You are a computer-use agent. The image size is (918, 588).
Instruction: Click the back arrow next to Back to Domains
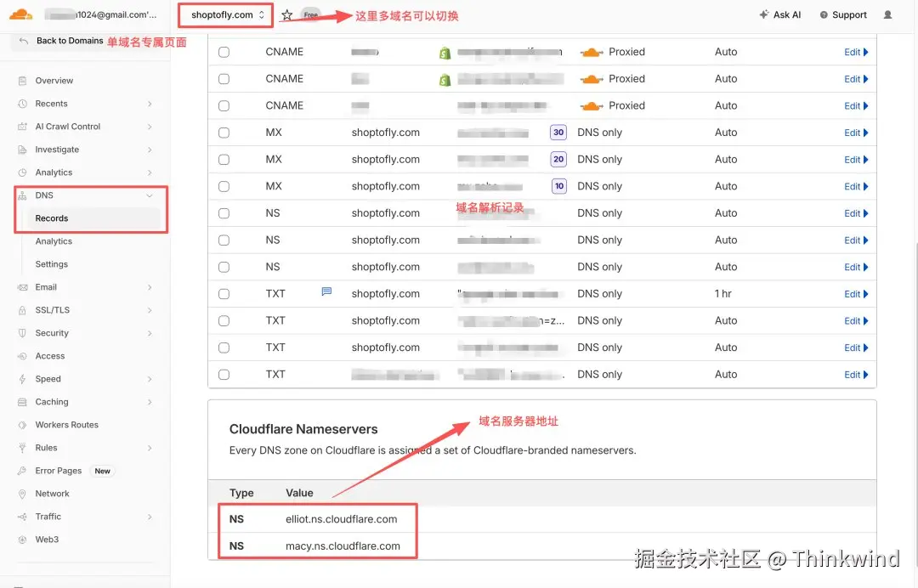point(24,41)
